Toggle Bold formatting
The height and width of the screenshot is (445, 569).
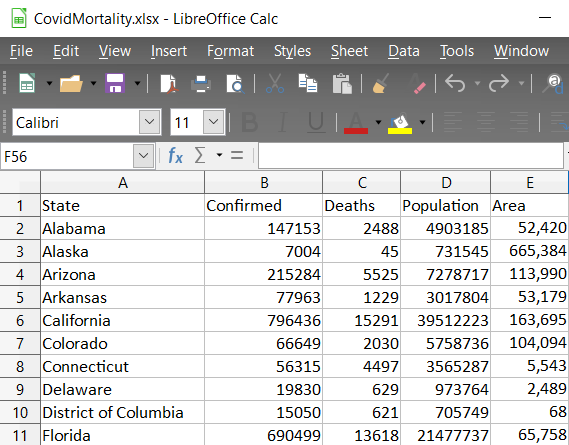point(250,122)
